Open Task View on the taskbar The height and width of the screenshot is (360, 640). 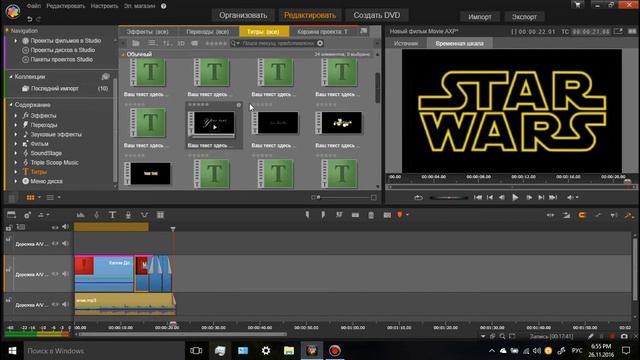click(196, 351)
